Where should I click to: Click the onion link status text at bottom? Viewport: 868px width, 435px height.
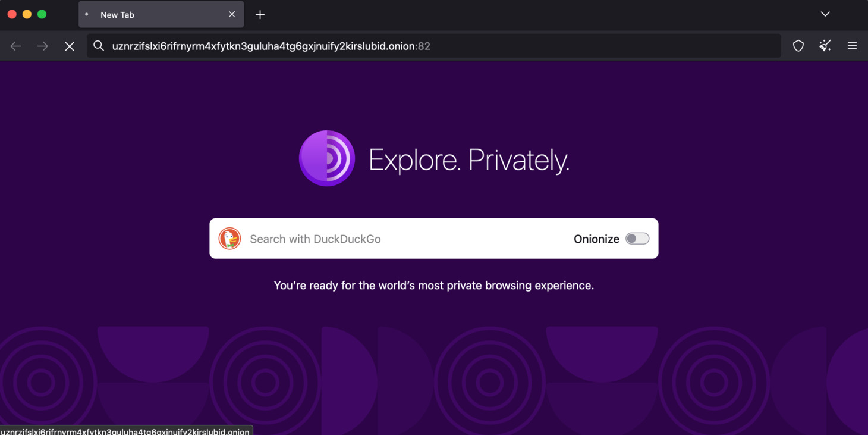[x=125, y=431]
